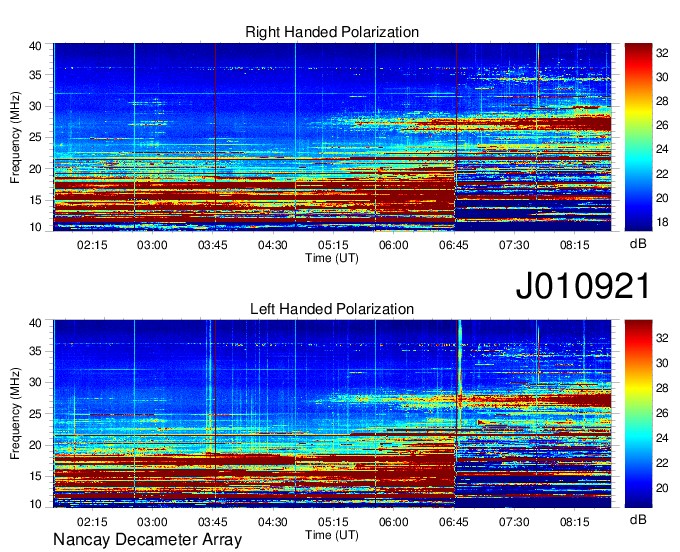
Task: Click 35 MHz tick on right-handed frequency axis
Action: [x=36, y=75]
